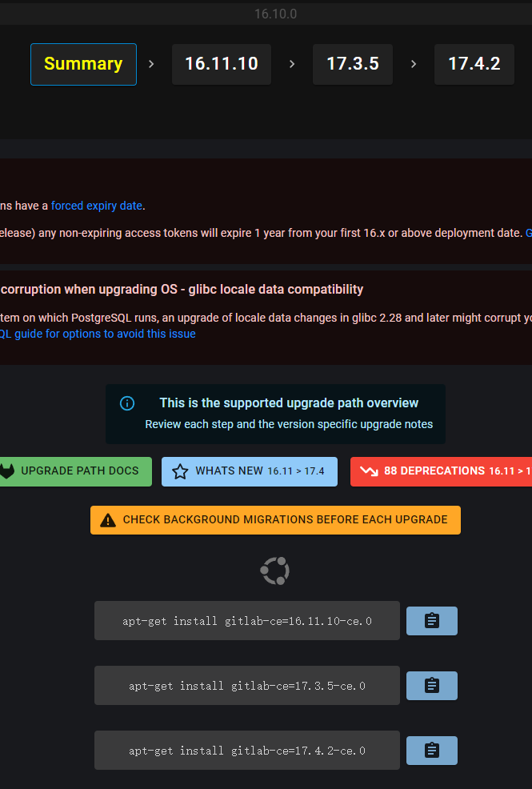
Task: Click the warning triangle icon on migrations button
Action: (x=108, y=520)
